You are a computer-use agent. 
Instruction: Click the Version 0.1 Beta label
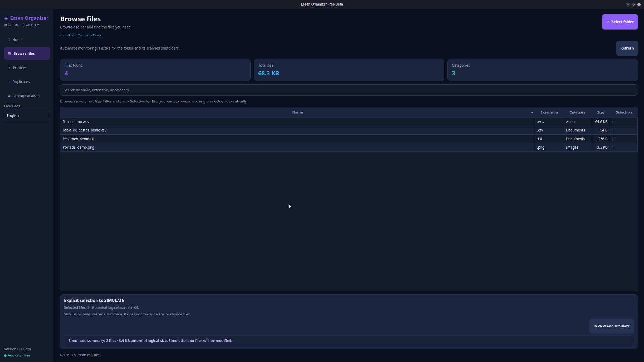pos(17,349)
